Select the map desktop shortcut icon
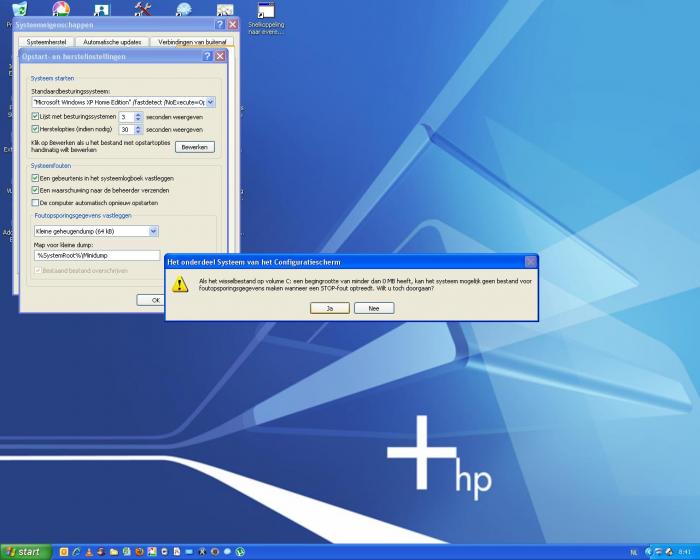 (225, 9)
